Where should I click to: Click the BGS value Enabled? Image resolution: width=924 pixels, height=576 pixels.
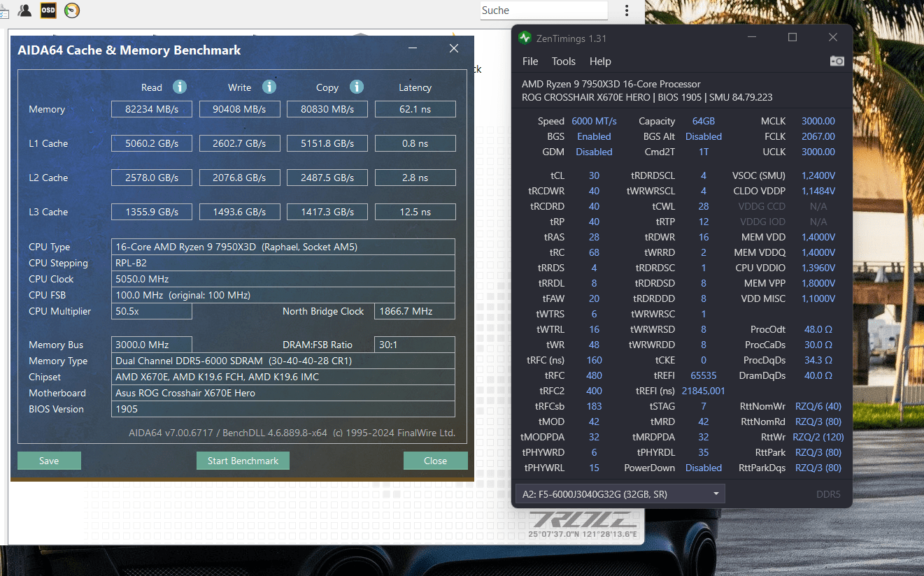[x=594, y=136]
